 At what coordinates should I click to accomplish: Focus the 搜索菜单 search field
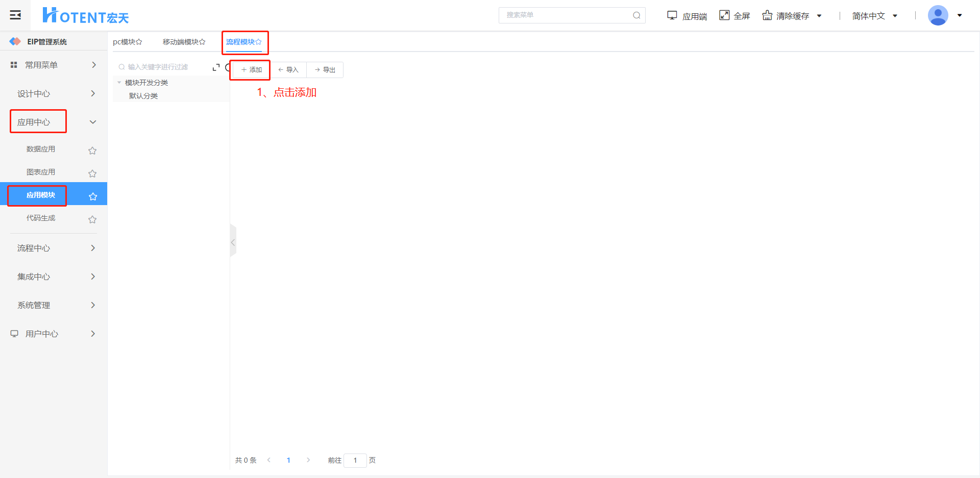pyautogui.click(x=572, y=15)
